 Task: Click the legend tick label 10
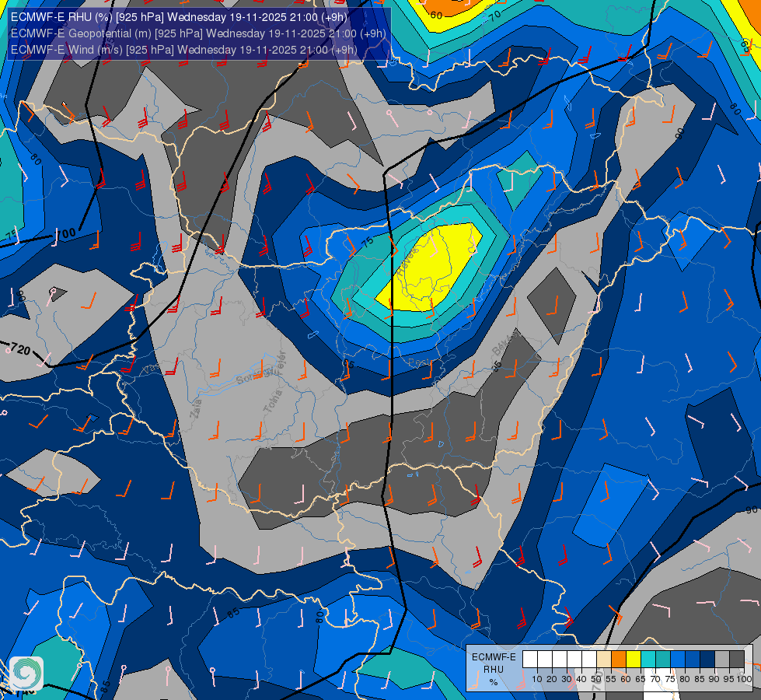(x=537, y=679)
